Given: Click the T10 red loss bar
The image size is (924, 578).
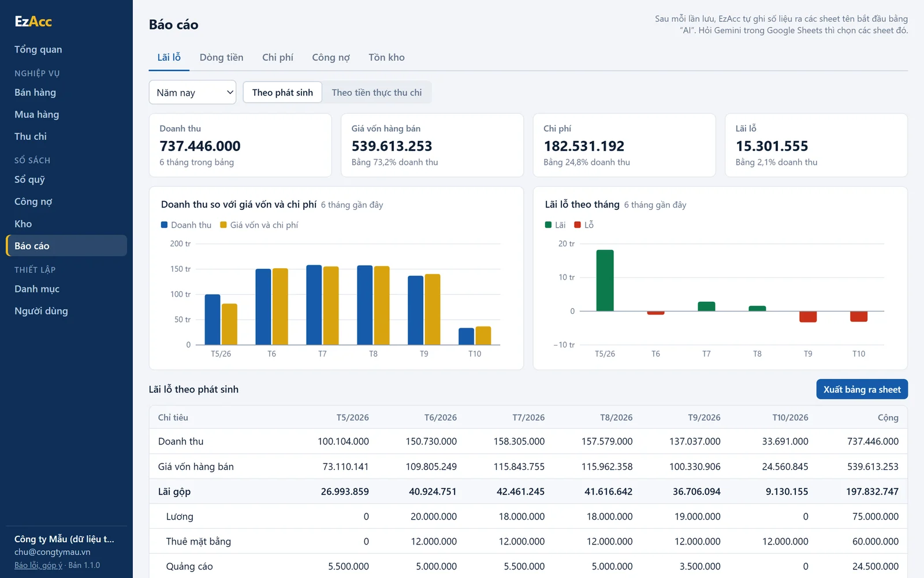Looking at the screenshot, I should tap(859, 316).
